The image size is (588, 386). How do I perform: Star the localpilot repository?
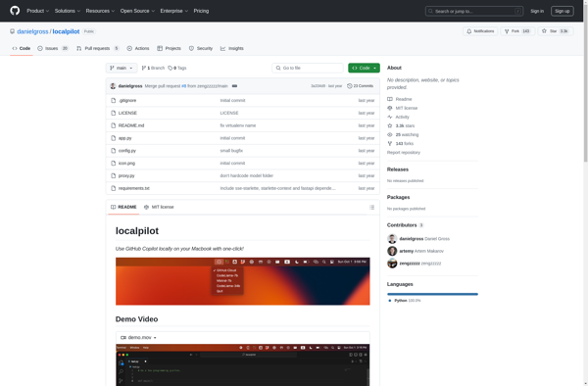coord(556,31)
